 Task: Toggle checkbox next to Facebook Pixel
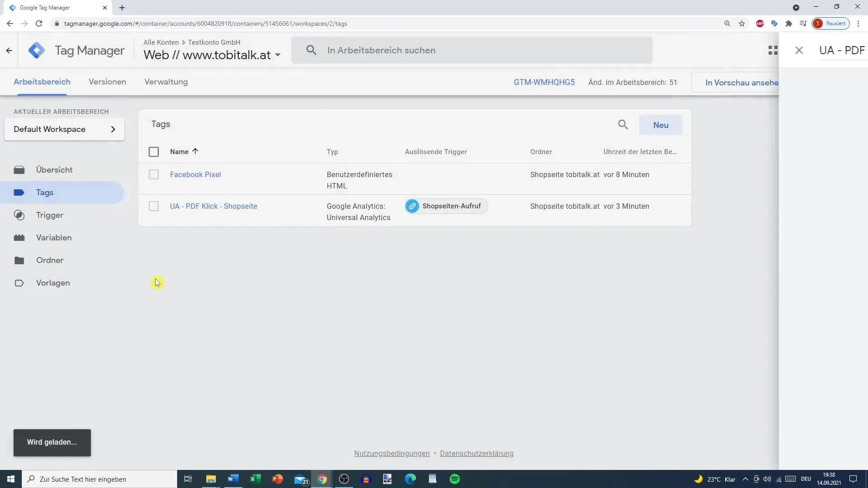point(154,174)
